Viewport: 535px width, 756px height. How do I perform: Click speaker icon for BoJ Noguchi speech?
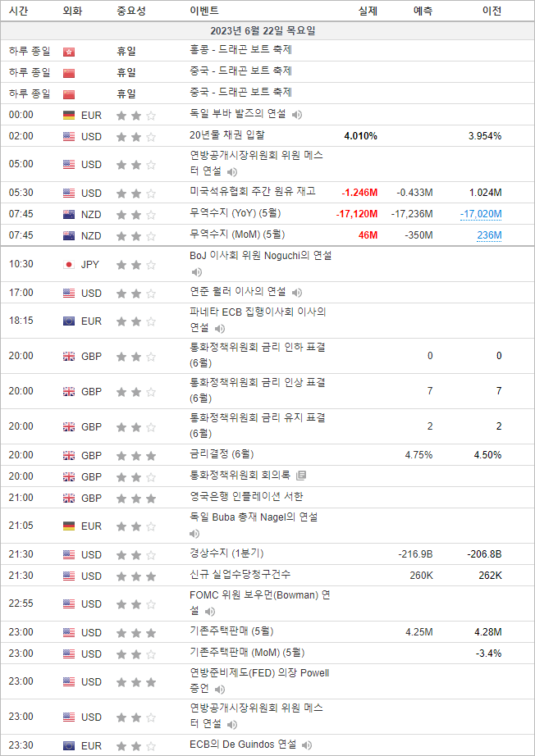tap(196, 272)
